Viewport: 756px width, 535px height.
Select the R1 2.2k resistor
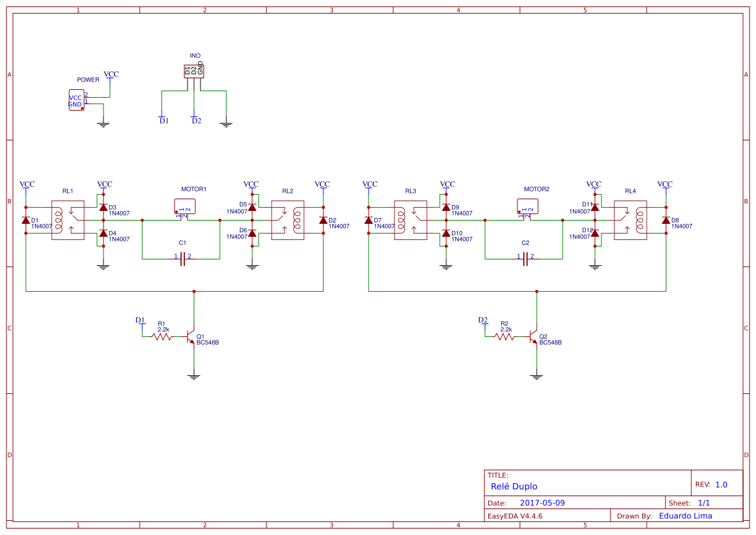click(x=162, y=336)
